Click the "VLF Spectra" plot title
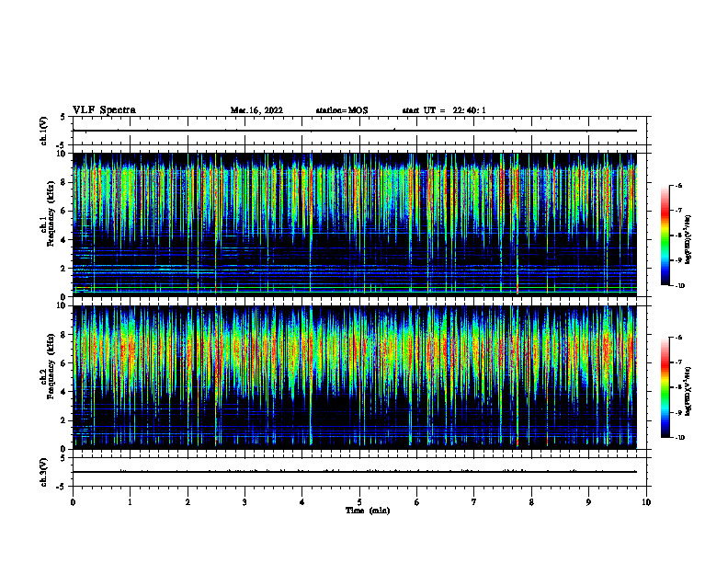Screen dimensions: 728x563 point(104,110)
